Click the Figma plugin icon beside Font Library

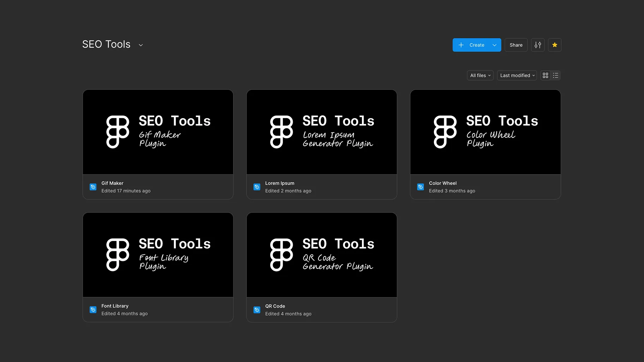[93, 309]
